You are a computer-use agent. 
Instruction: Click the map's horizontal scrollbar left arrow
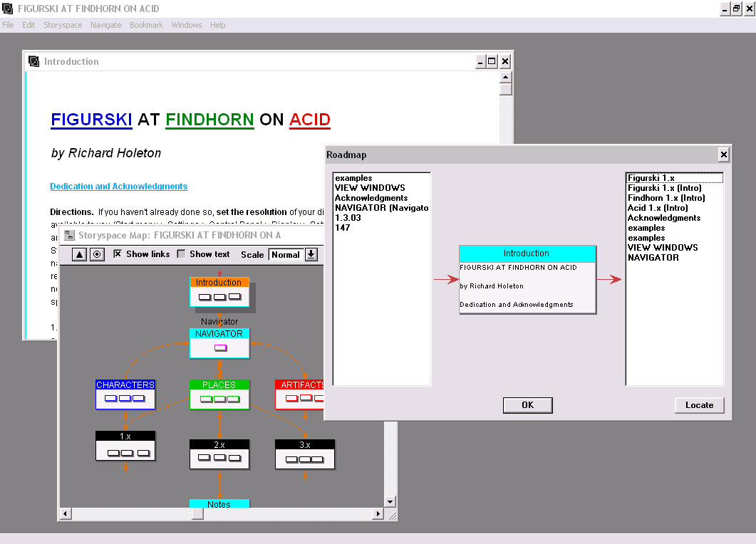(65, 514)
